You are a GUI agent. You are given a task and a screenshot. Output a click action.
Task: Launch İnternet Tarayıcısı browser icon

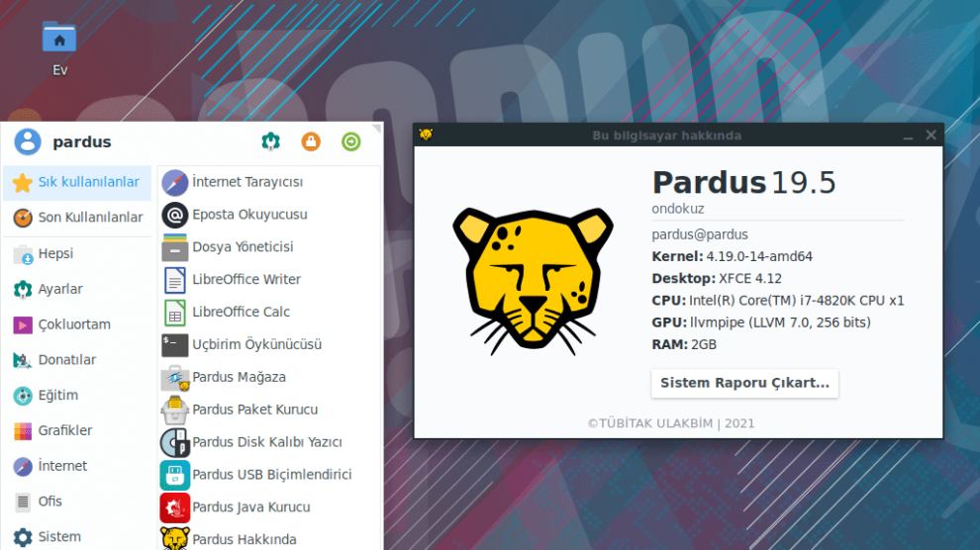click(174, 182)
